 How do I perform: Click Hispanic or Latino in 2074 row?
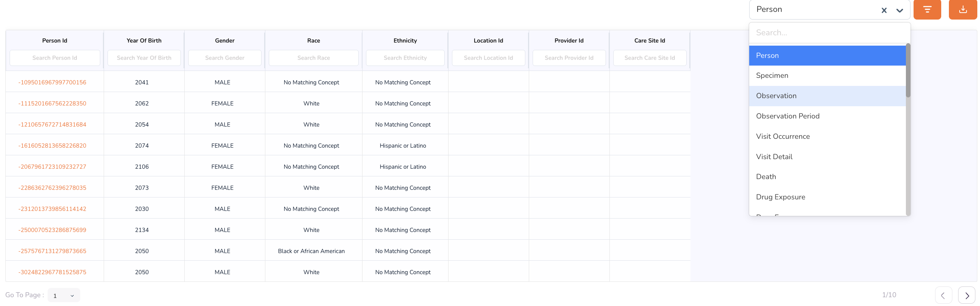coord(403,146)
